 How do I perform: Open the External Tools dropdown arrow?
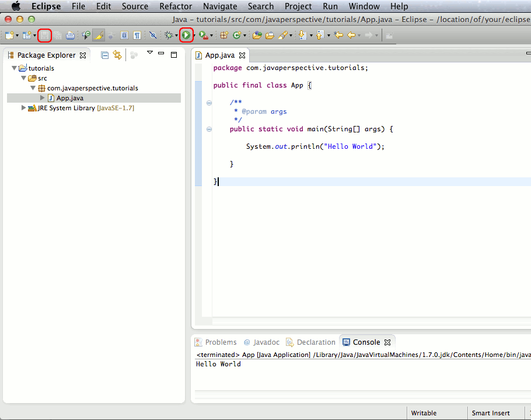click(x=212, y=36)
